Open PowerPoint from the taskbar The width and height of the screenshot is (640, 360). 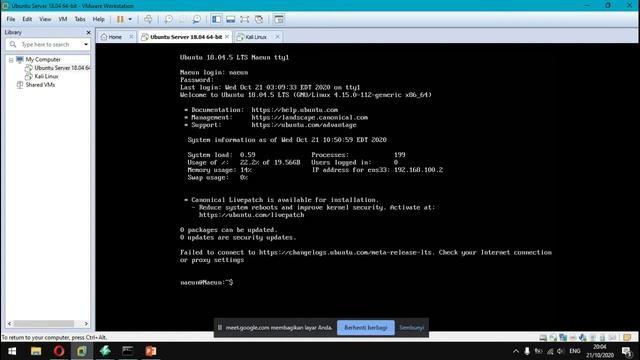pyautogui.click(x=151, y=351)
